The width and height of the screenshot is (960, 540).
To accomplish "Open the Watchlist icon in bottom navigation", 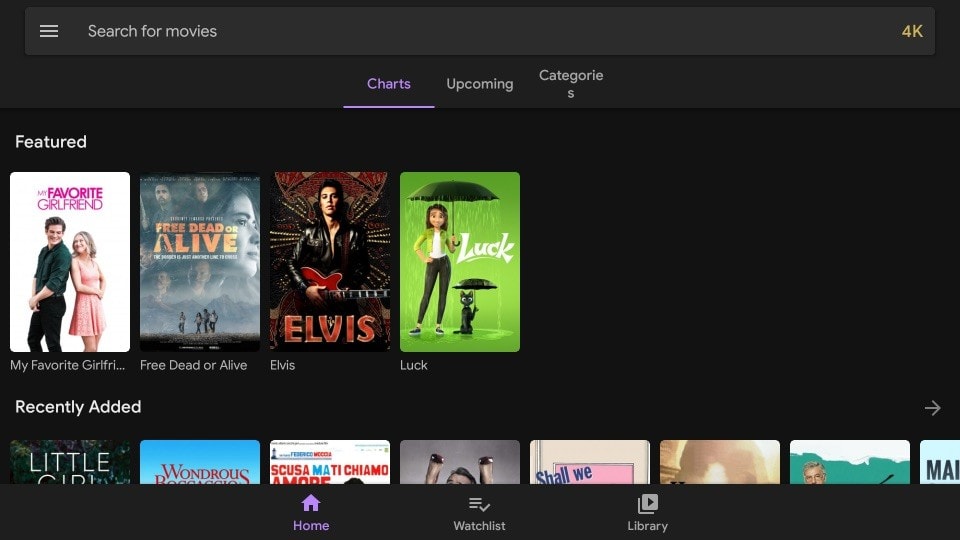I will 479,504.
